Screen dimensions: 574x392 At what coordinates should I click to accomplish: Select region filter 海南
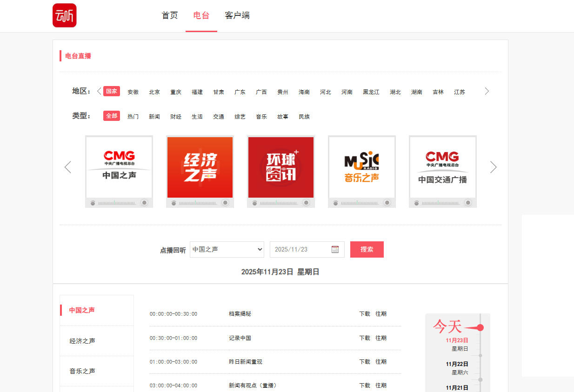pos(304,92)
